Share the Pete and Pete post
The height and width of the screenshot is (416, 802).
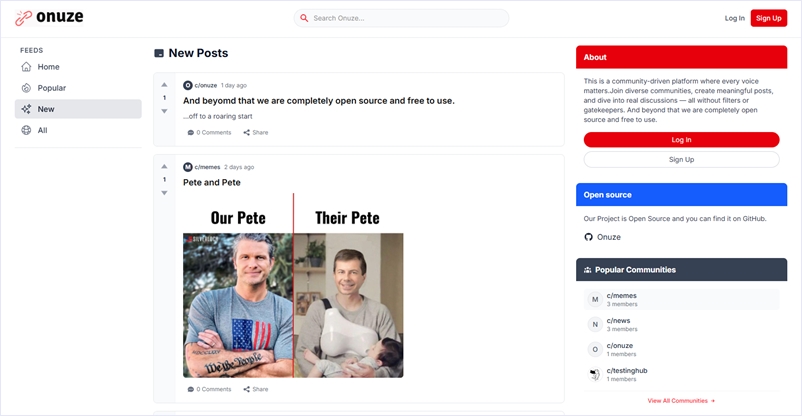[x=256, y=389]
